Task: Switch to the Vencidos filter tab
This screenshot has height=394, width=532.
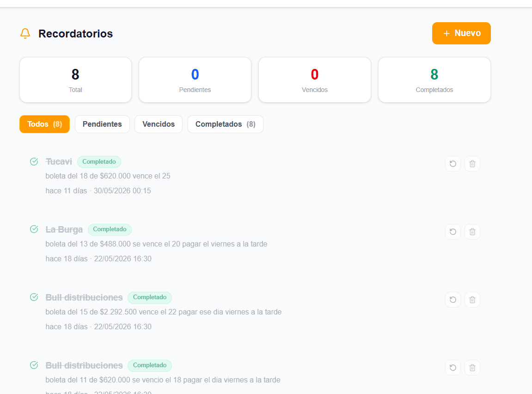Action: coord(159,124)
